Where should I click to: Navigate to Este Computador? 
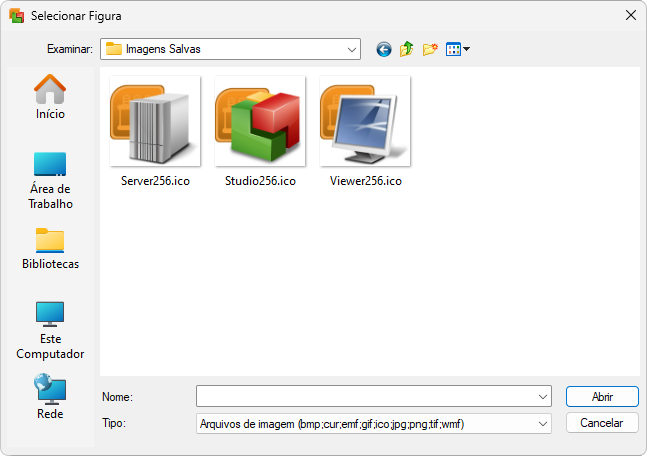point(50,330)
